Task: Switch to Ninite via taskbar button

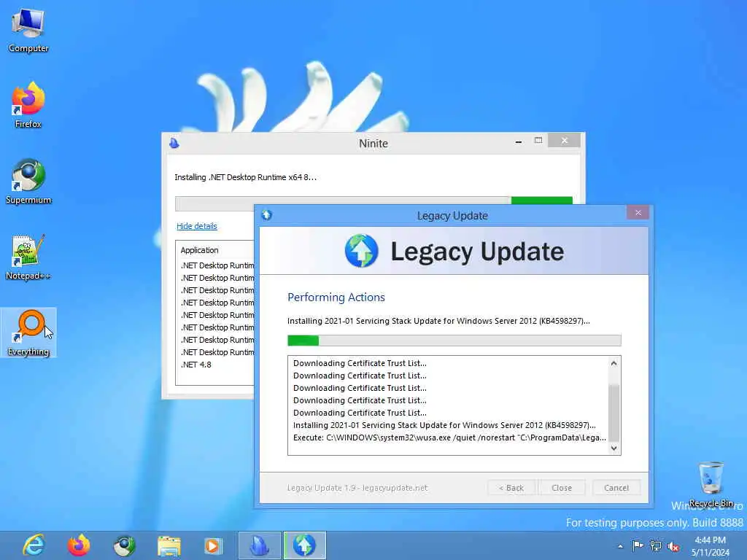Action: click(x=260, y=545)
